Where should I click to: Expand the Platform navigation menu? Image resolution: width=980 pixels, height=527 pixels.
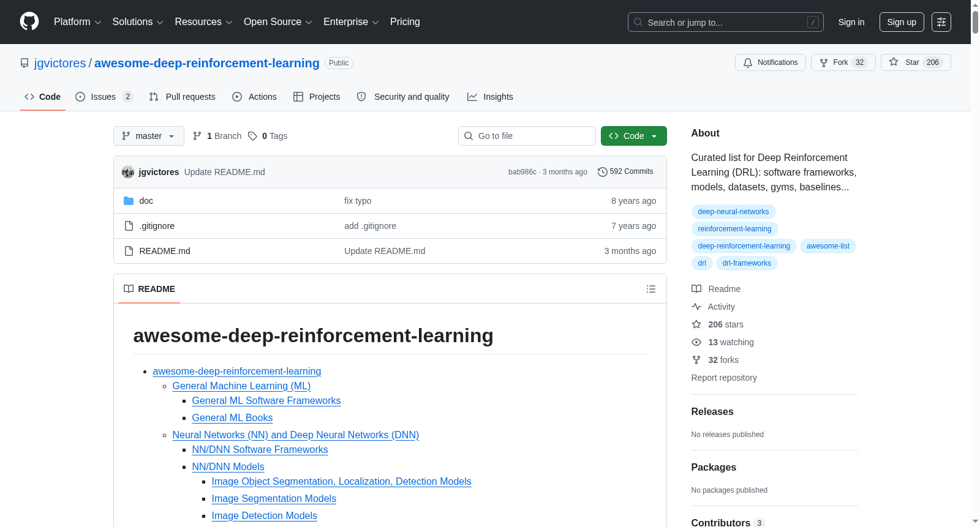[77, 22]
